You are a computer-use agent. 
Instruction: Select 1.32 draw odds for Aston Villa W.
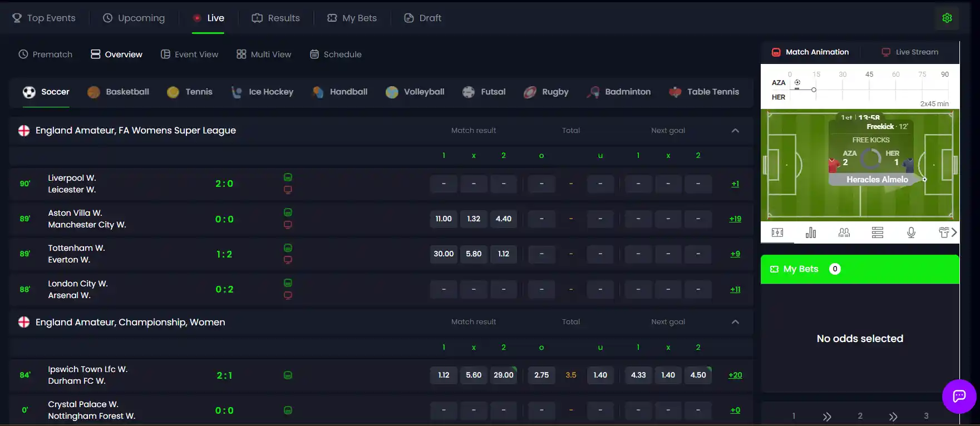tap(474, 219)
